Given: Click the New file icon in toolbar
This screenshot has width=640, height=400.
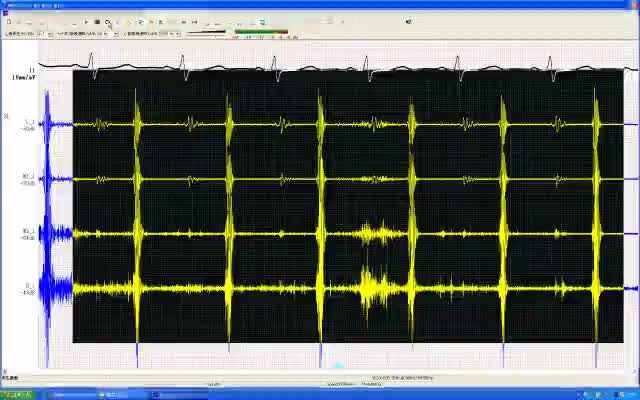Looking at the screenshot, I should [8, 22].
